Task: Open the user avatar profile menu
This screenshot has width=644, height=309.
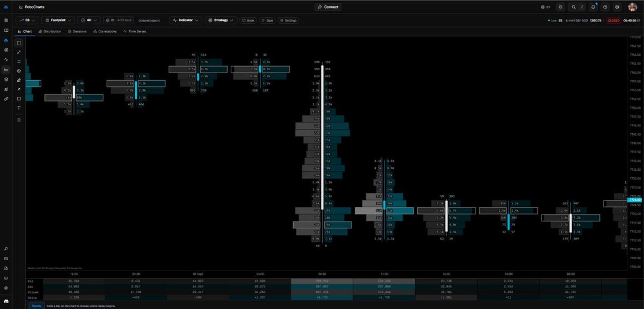Action: [633, 7]
